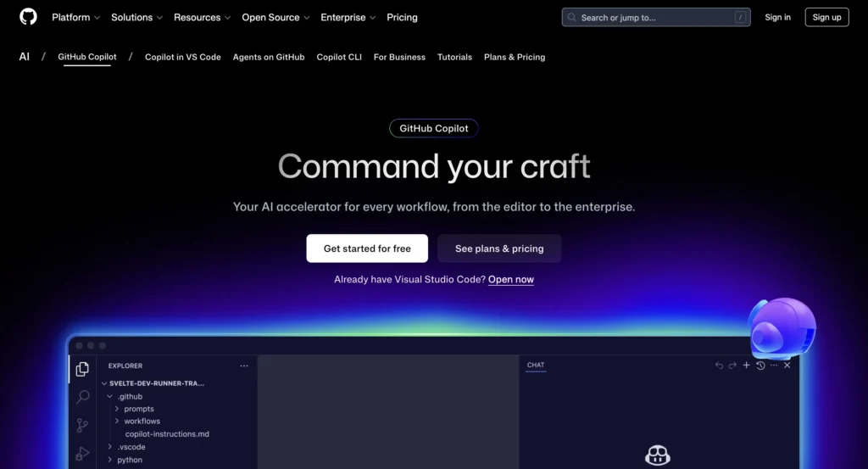Open the Source Control branch icon
Image resolution: width=868 pixels, height=469 pixels.
82,425
